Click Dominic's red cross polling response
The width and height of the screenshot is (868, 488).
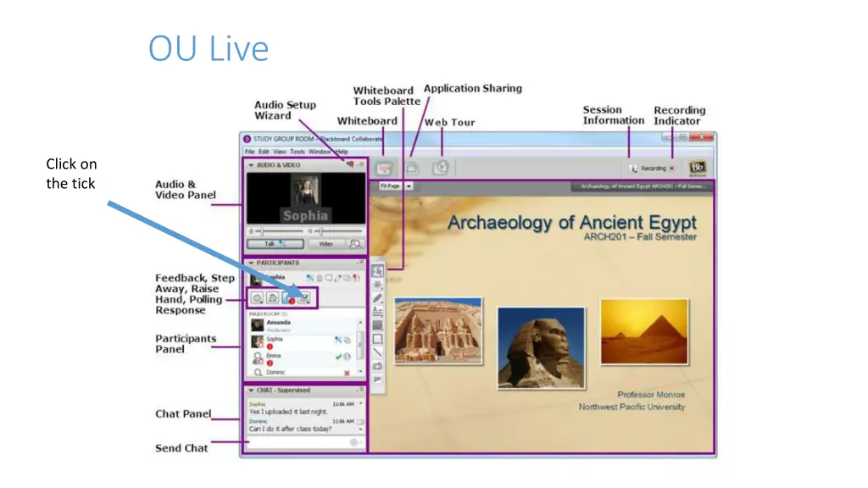click(347, 374)
